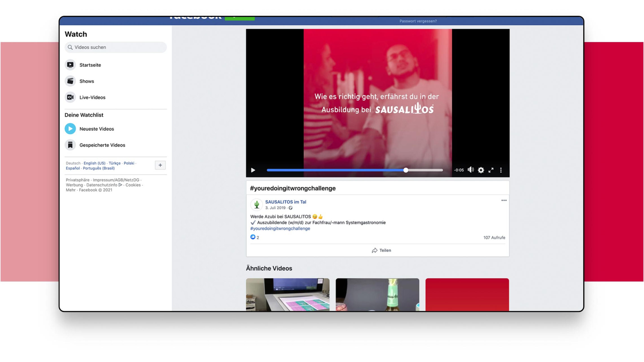Mute the video with speaker icon

(x=470, y=170)
